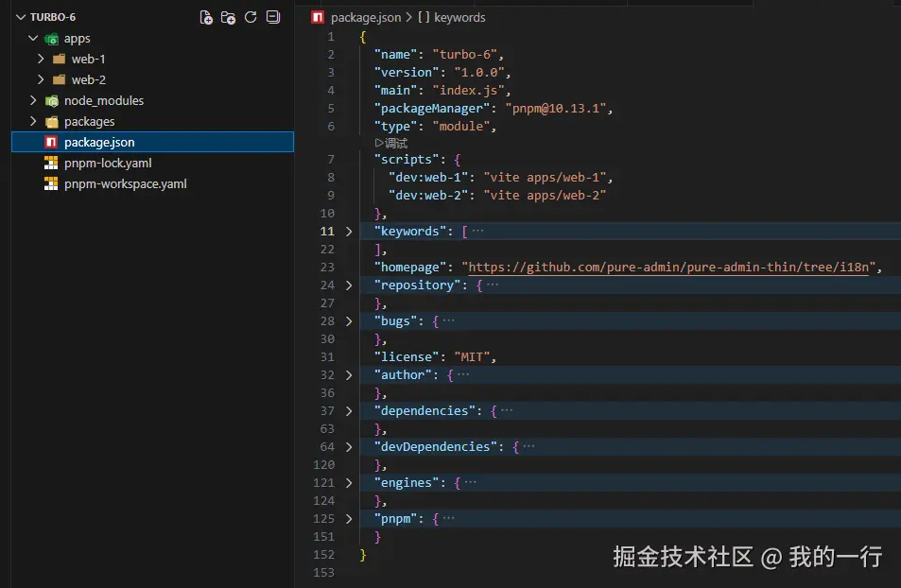This screenshot has width=901, height=588.
Task: Click the apps folder icon
Action: tap(52, 39)
